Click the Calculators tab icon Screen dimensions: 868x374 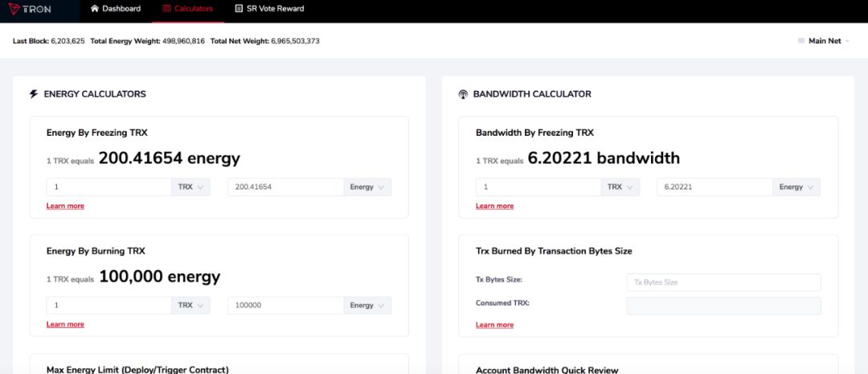[x=166, y=9]
